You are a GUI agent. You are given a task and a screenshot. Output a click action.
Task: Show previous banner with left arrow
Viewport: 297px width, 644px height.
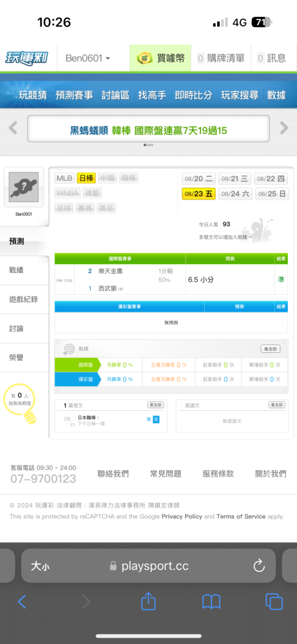click(13, 128)
